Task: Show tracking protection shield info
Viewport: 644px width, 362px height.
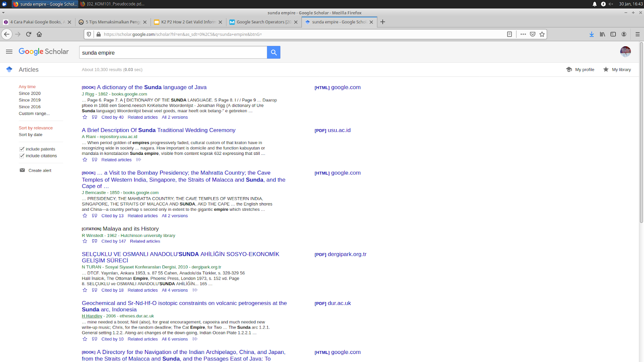Action: click(89, 34)
